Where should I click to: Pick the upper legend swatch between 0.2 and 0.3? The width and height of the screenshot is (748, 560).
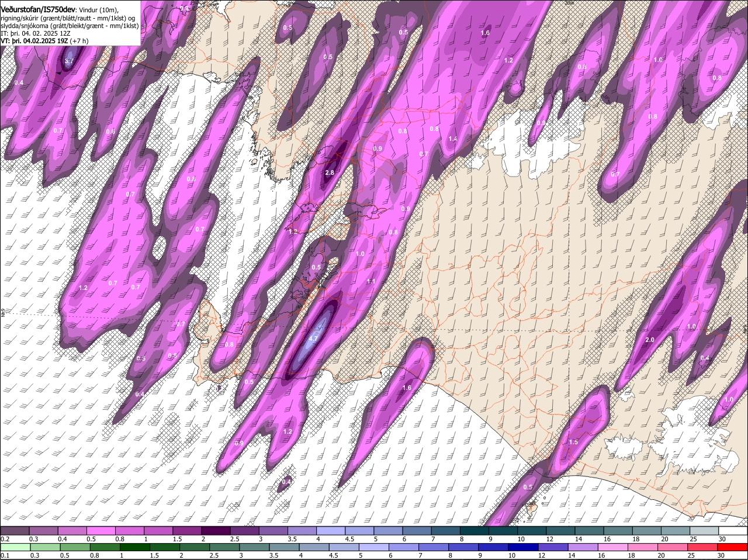point(15,530)
